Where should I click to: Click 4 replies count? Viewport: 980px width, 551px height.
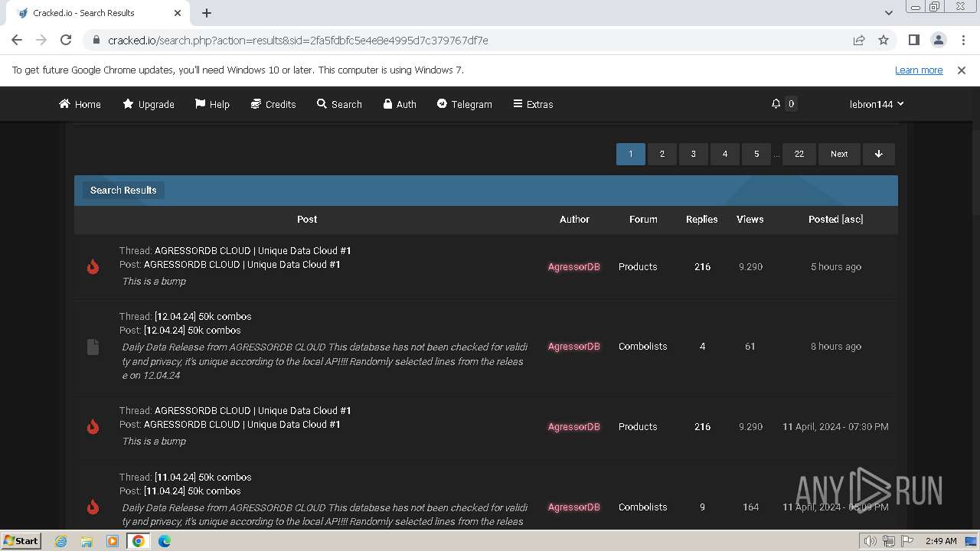pos(702,346)
